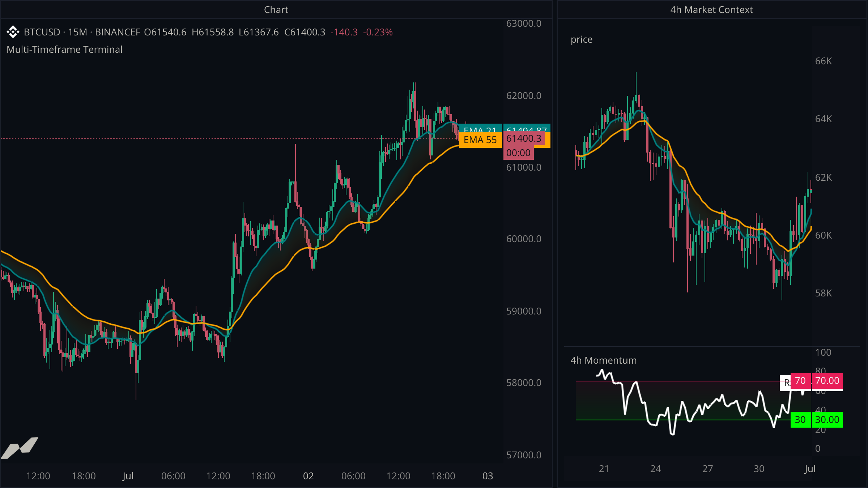Select the EMA 55 orange label

click(x=480, y=140)
